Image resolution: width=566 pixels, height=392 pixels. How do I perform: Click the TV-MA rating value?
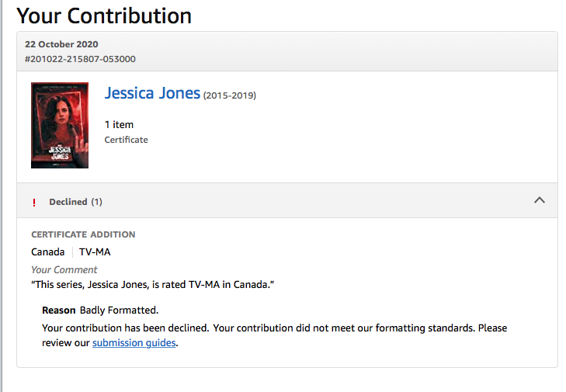(95, 252)
